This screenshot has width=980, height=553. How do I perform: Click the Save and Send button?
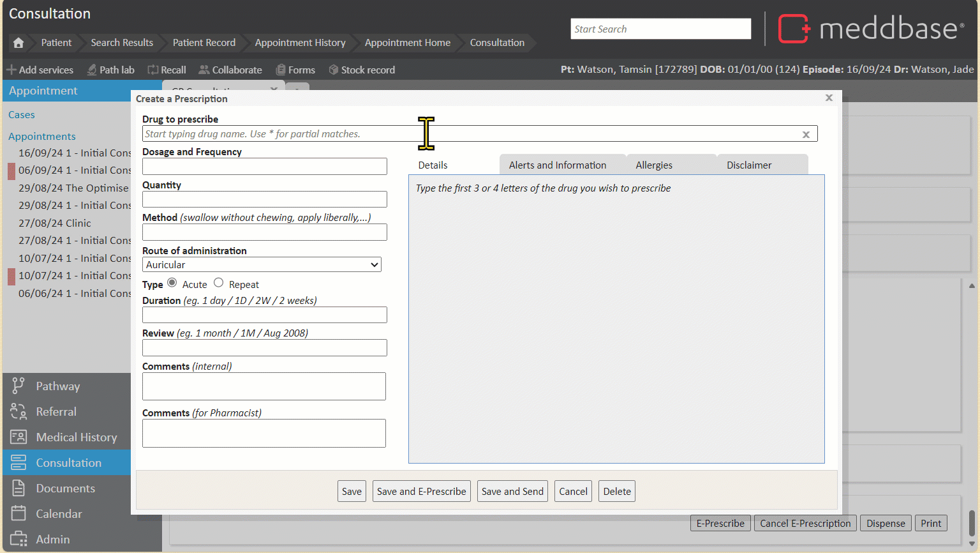512,491
